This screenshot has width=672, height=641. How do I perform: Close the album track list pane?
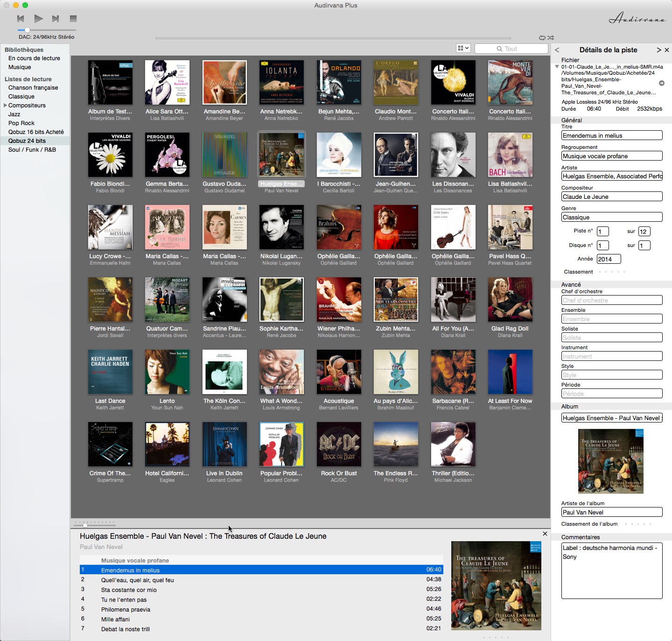pos(545,534)
